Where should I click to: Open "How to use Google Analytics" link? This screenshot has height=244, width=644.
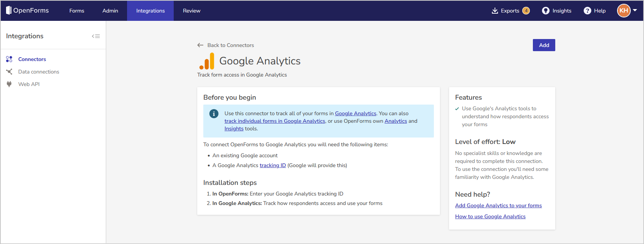coord(490,217)
